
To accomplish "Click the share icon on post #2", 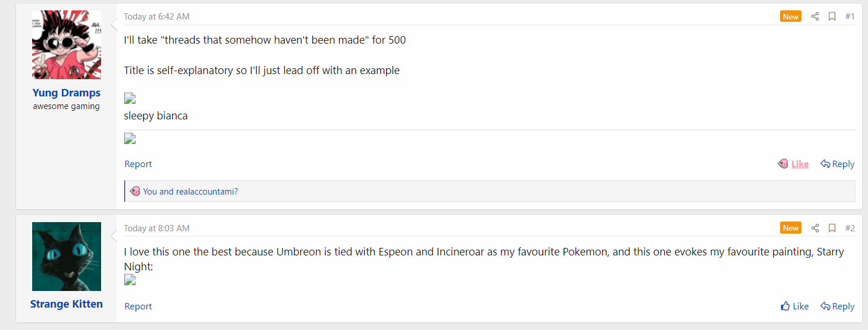I will (x=815, y=228).
